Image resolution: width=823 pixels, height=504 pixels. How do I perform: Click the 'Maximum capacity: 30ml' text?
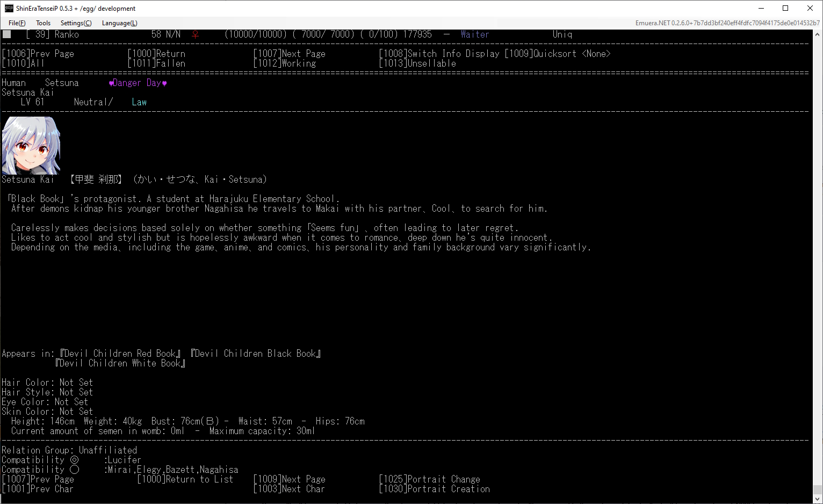pyautogui.click(x=262, y=431)
